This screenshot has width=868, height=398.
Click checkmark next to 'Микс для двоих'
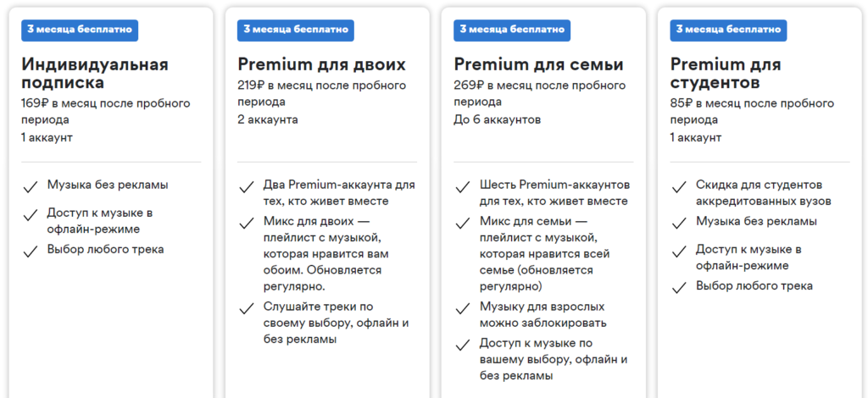[247, 224]
